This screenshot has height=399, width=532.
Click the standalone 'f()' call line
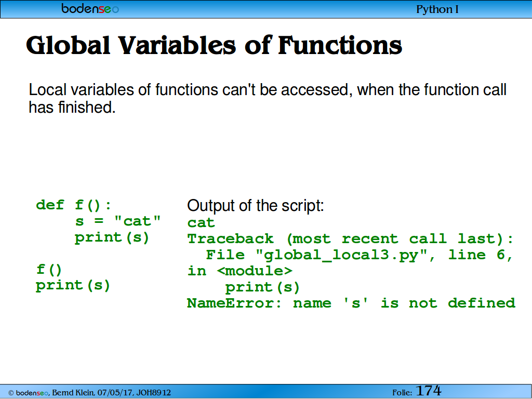coord(49,270)
